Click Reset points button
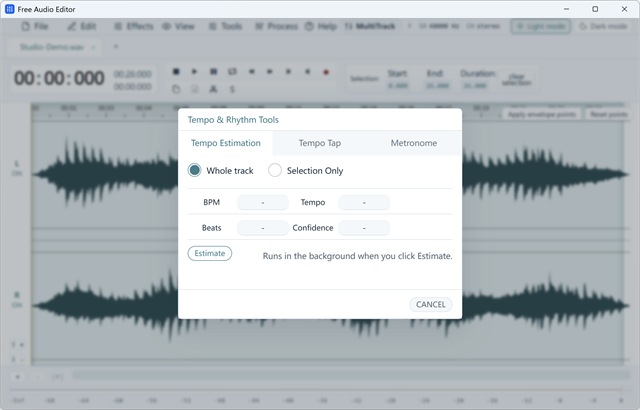 click(x=609, y=115)
